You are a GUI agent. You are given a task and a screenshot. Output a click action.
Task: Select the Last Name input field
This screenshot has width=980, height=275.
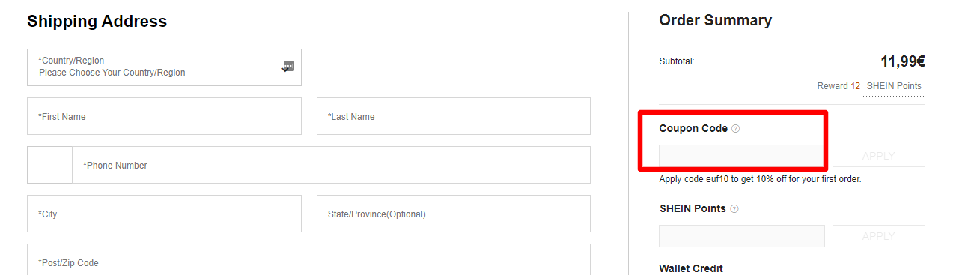click(x=454, y=116)
